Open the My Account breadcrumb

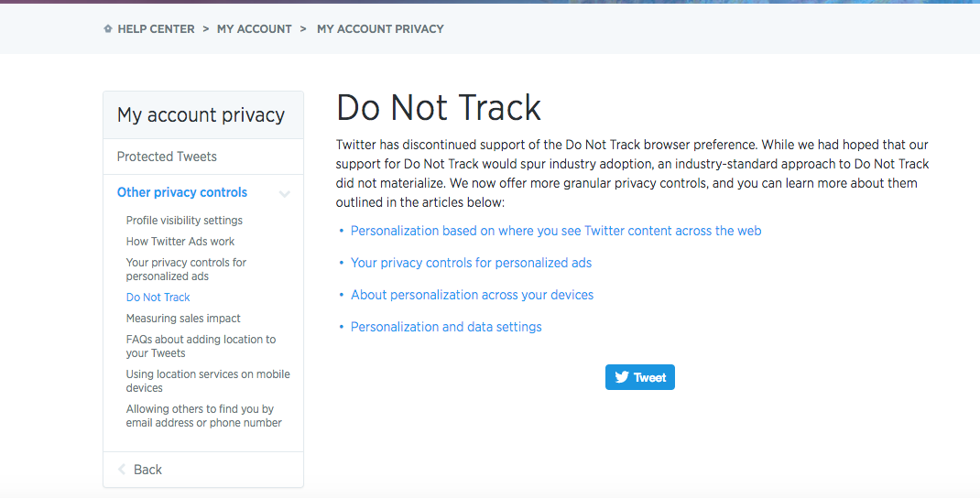[x=254, y=29]
